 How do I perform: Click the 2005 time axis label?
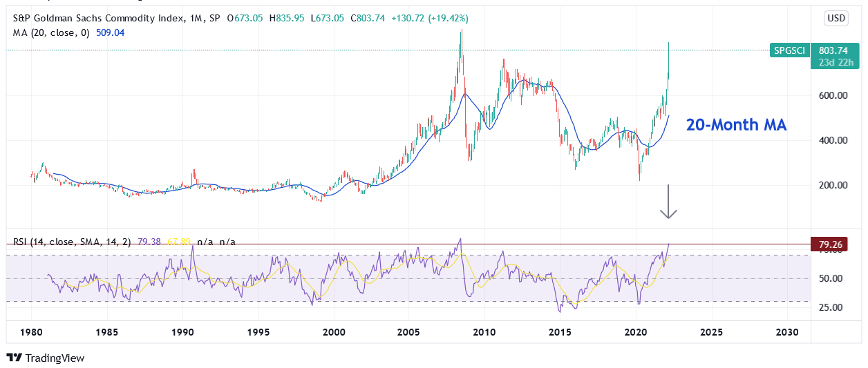(x=409, y=332)
